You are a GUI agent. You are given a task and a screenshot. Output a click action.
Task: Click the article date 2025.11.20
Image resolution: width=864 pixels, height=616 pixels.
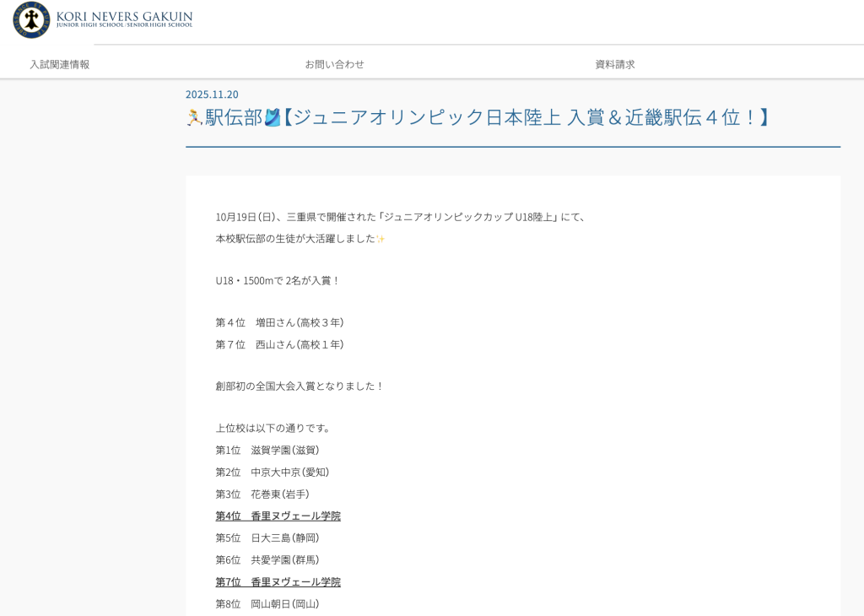pos(212,94)
